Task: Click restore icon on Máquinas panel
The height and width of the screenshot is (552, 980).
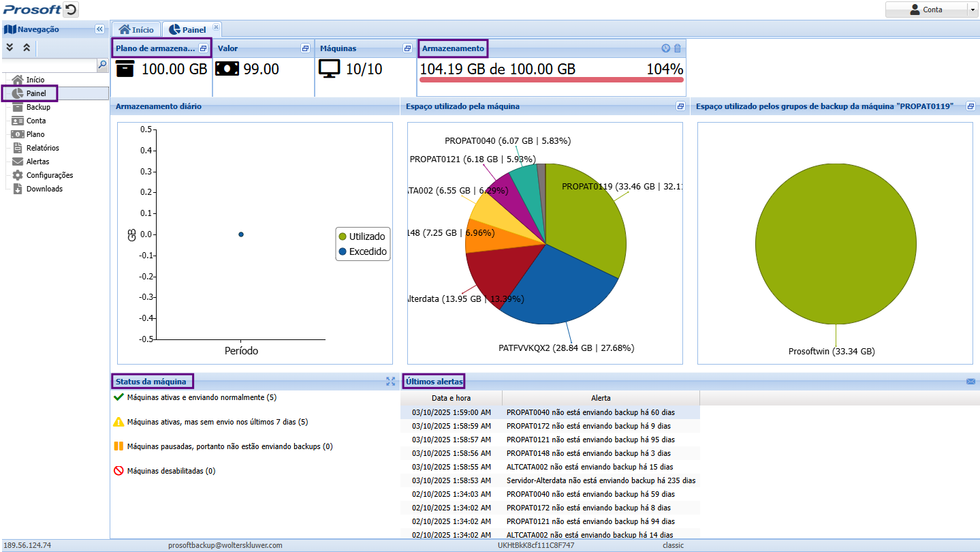Action: click(407, 48)
